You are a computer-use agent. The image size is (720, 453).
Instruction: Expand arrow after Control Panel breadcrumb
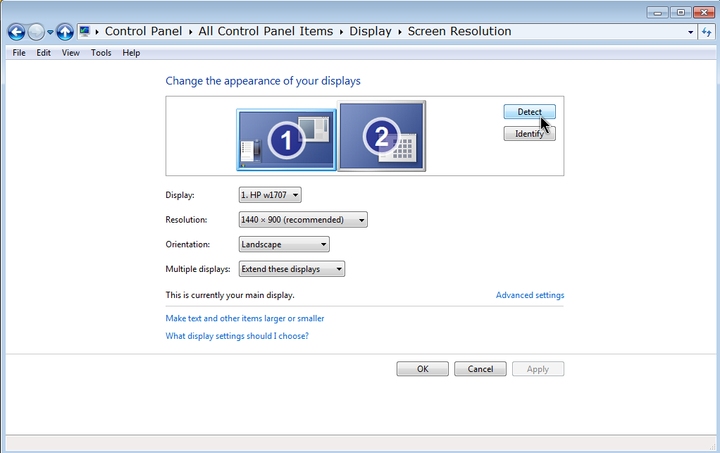pyautogui.click(x=191, y=32)
